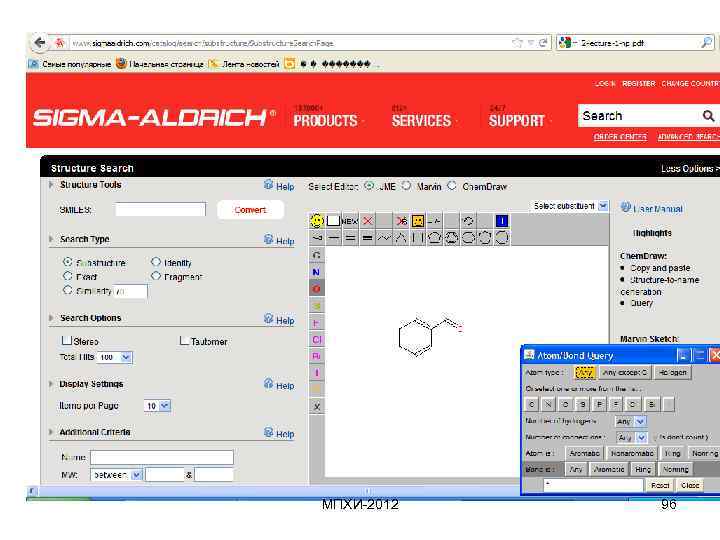Click the NEW molecule button in JME toolbar

[350, 221]
